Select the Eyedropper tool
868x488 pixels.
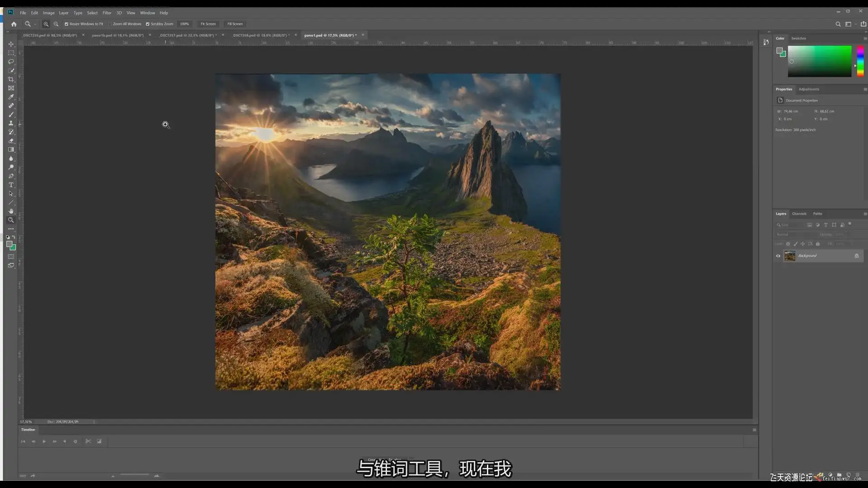(x=11, y=97)
